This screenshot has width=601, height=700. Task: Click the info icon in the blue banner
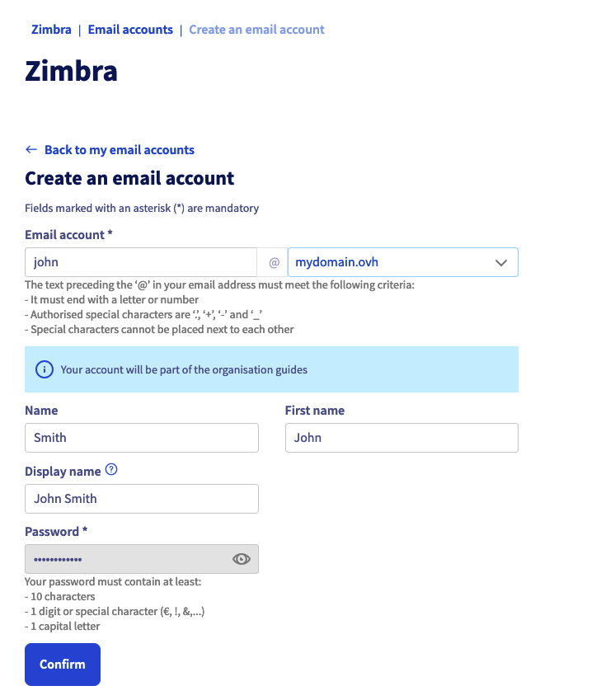point(44,369)
